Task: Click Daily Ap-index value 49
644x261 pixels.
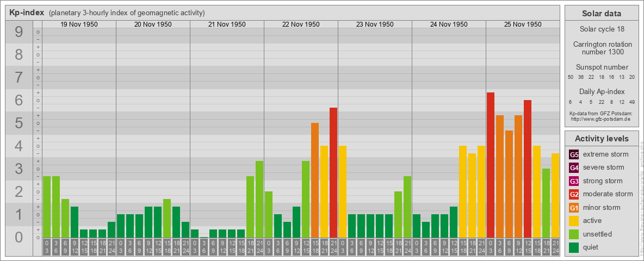Action: tap(632, 102)
